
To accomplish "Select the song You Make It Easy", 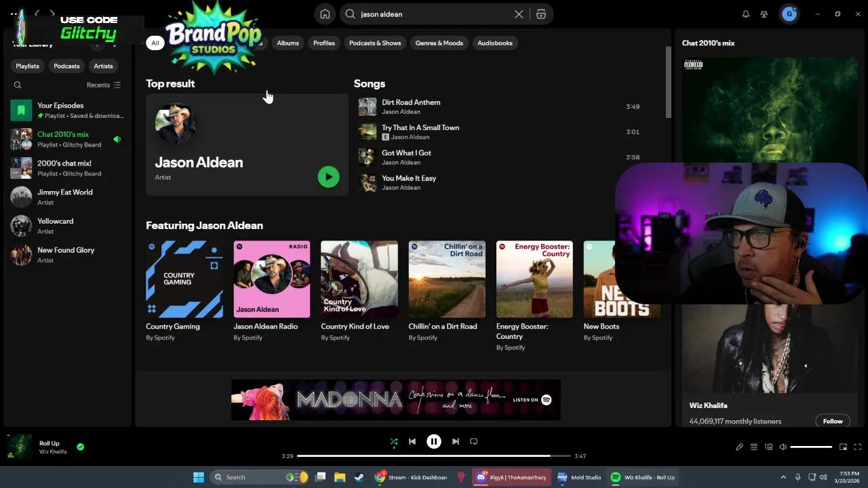I will pyautogui.click(x=409, y=178).
